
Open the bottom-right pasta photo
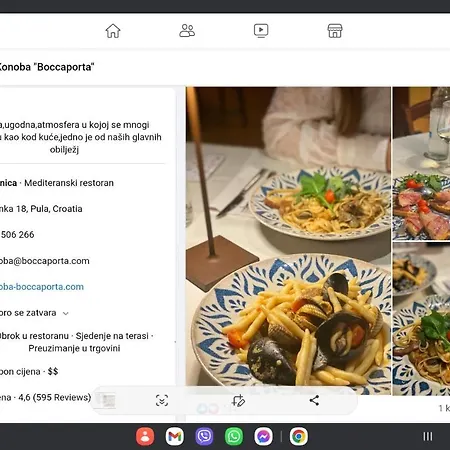click(x=421, y=319)
